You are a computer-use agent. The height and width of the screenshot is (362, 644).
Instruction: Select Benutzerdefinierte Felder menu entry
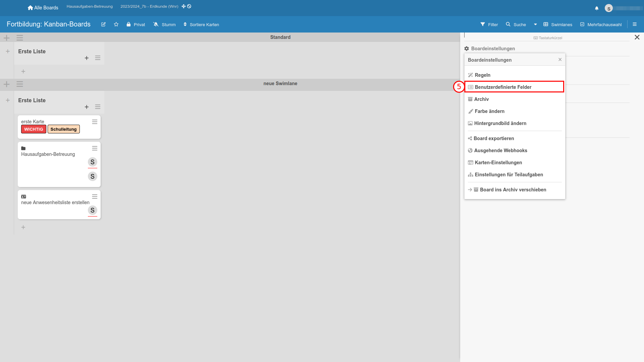(x=503, y=87)
